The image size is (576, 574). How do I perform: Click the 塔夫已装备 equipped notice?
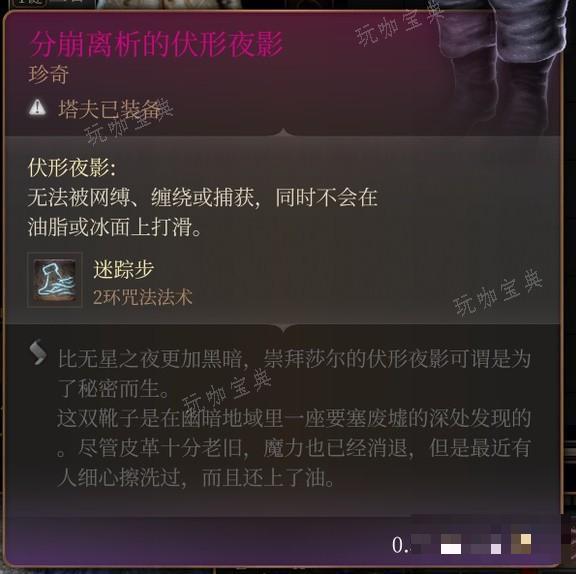(x=109, y=109)
